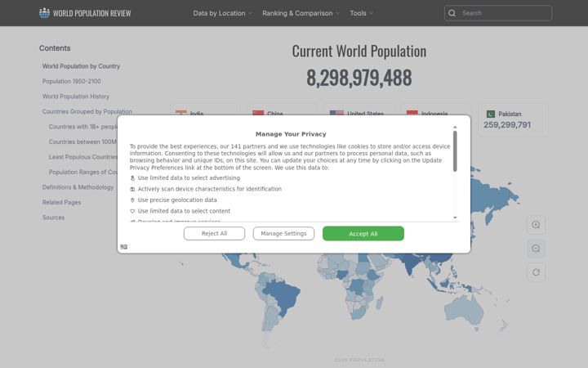
Task: Click the geolocation pin icon
Action: [132, 200]
